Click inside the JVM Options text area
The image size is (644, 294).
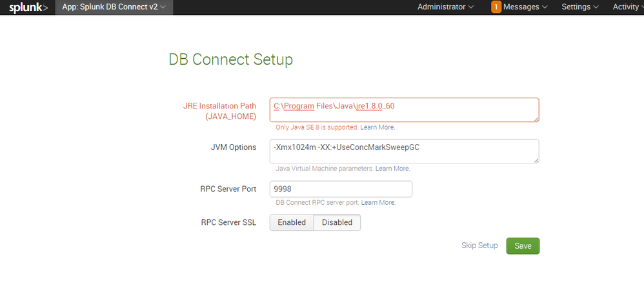pos(403,151)
